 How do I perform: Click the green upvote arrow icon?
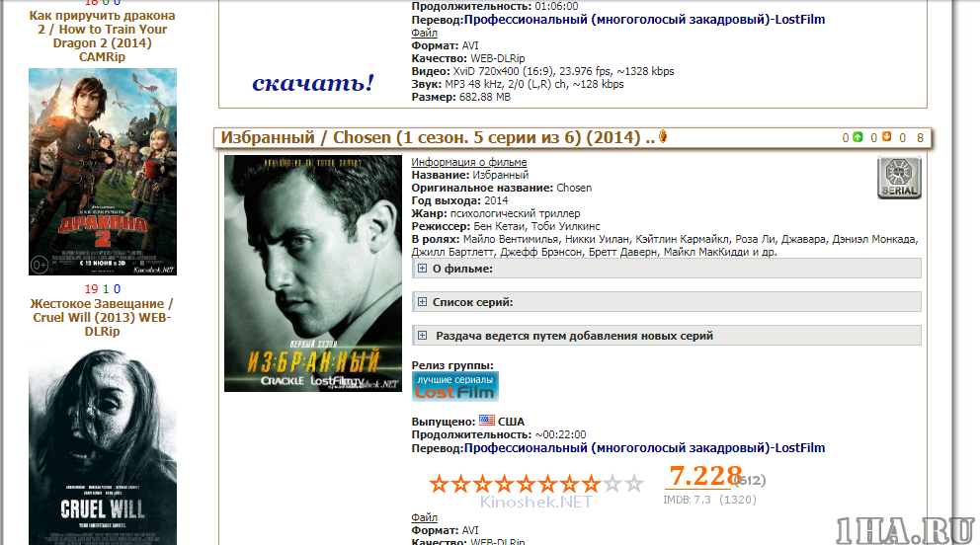point(857,136)
